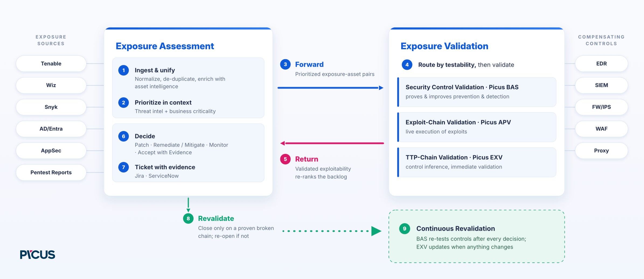Click 'Patch · Remediate / Mitigate · Monitor' text
Viewport: 644px width, 279px height.
pos(182,145)
